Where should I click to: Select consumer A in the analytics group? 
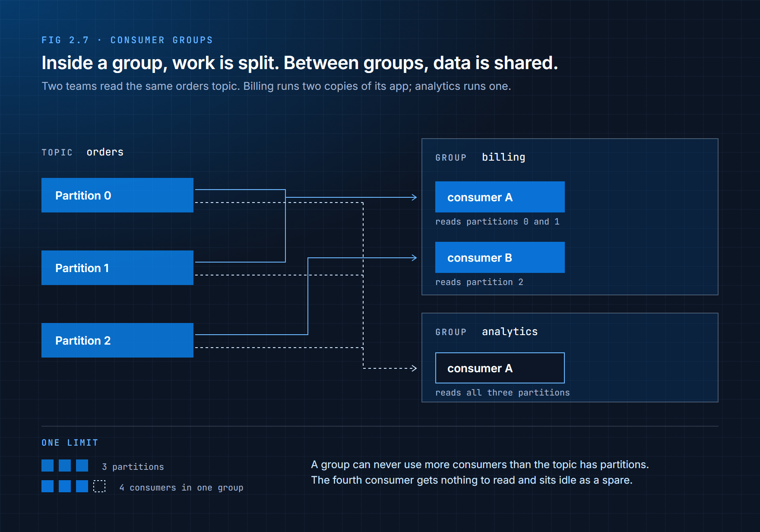click(500, 368)
